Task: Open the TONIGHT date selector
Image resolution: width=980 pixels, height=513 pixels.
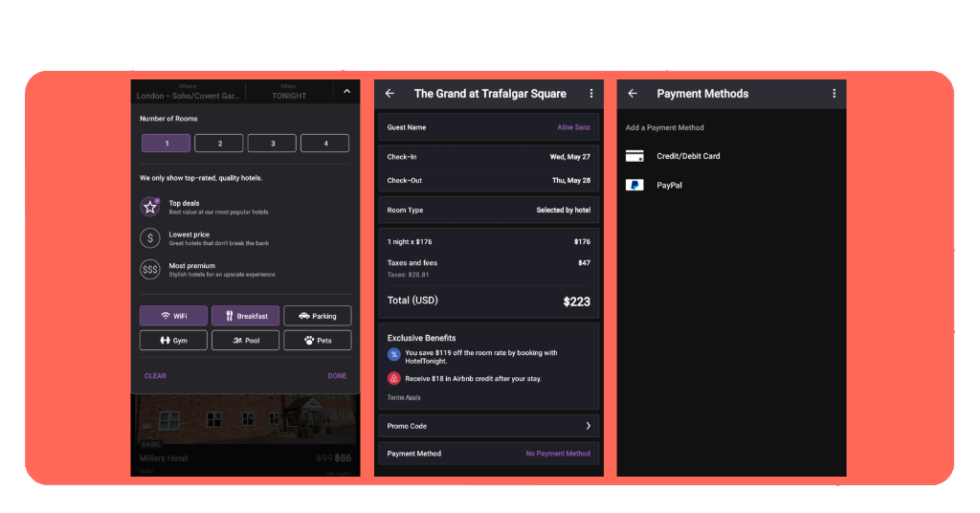Action: (x=289, y=92)
